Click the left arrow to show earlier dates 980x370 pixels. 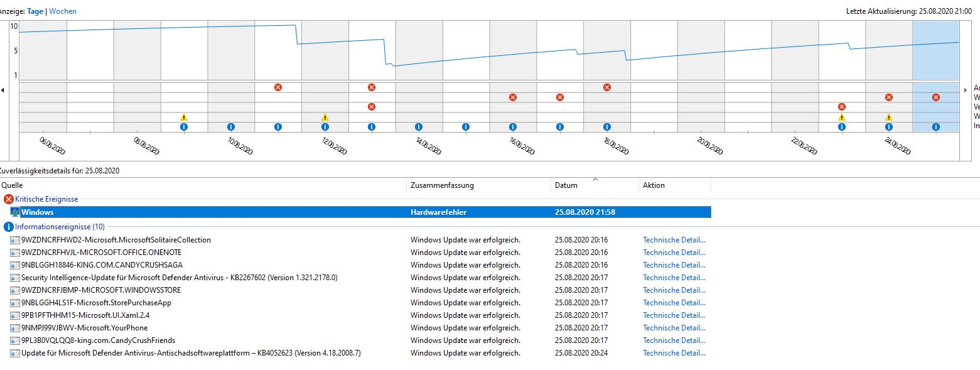pyautogui.click(x=3, y=90)
